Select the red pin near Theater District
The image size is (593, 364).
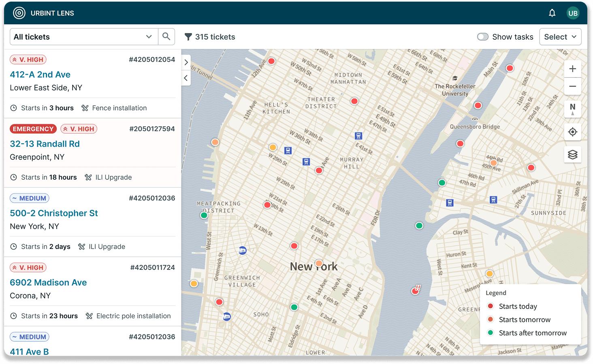coord(354,101)
